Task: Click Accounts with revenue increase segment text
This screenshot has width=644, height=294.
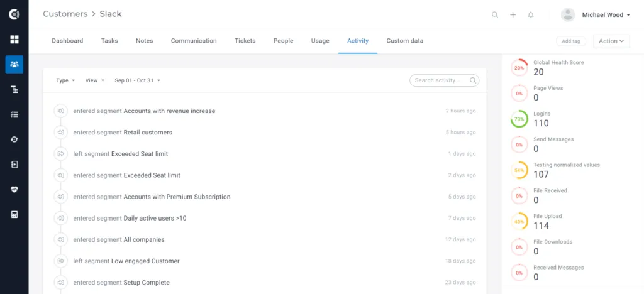Action: 169,111
